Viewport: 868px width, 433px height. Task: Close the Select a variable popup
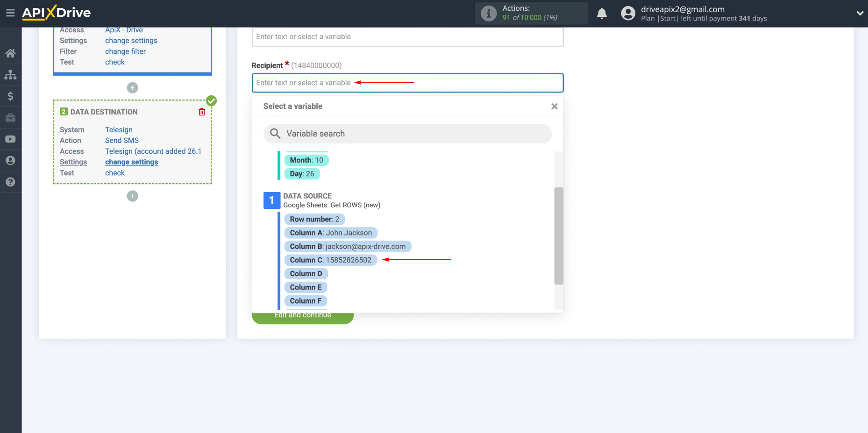point(554,106)
